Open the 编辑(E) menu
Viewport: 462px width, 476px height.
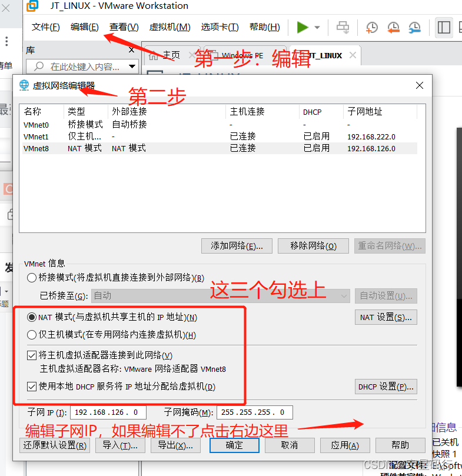click(x=84, y=27)
